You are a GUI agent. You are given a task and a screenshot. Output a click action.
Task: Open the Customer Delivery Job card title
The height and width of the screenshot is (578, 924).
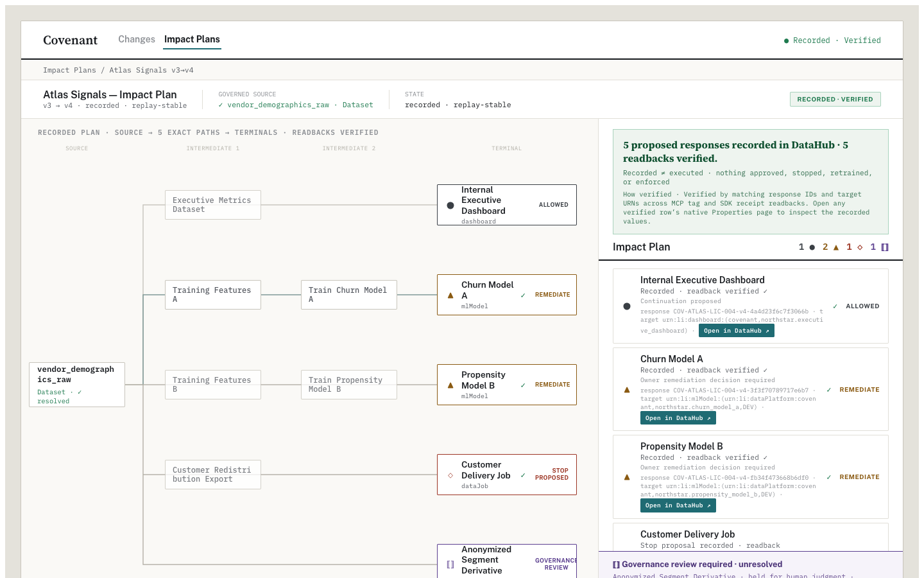(687, 534)
